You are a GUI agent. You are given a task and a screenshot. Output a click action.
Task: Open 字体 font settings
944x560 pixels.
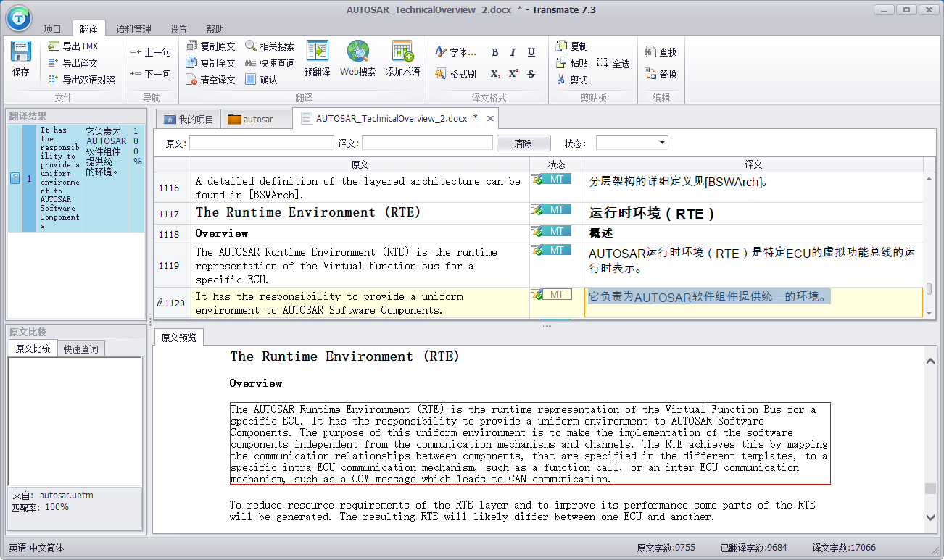456,52
